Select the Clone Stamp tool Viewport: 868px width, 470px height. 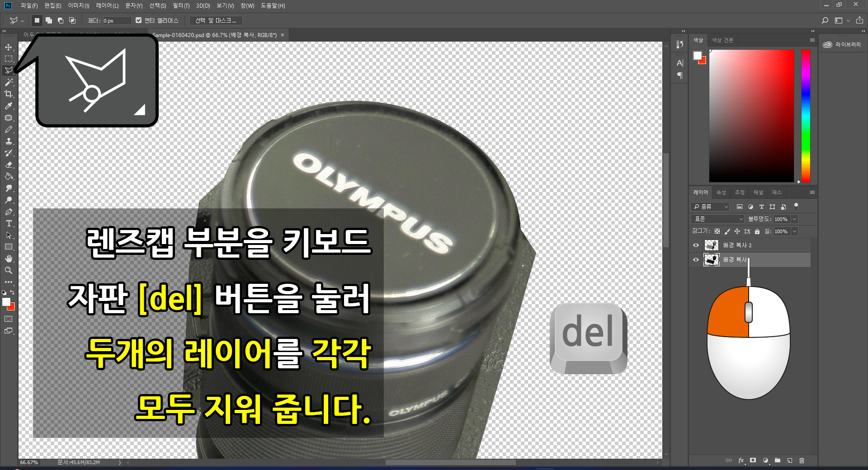[x=9, y=141]
